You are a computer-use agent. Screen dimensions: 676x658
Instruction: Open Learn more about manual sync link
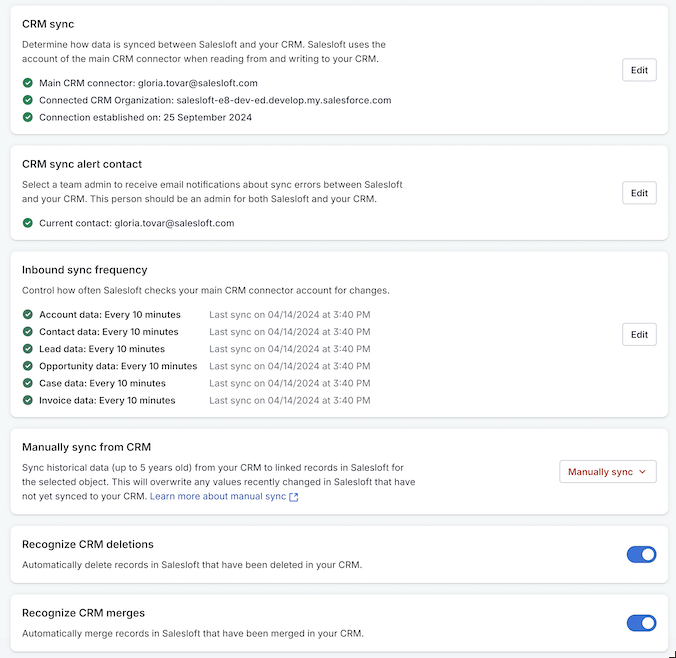[218, 497]
